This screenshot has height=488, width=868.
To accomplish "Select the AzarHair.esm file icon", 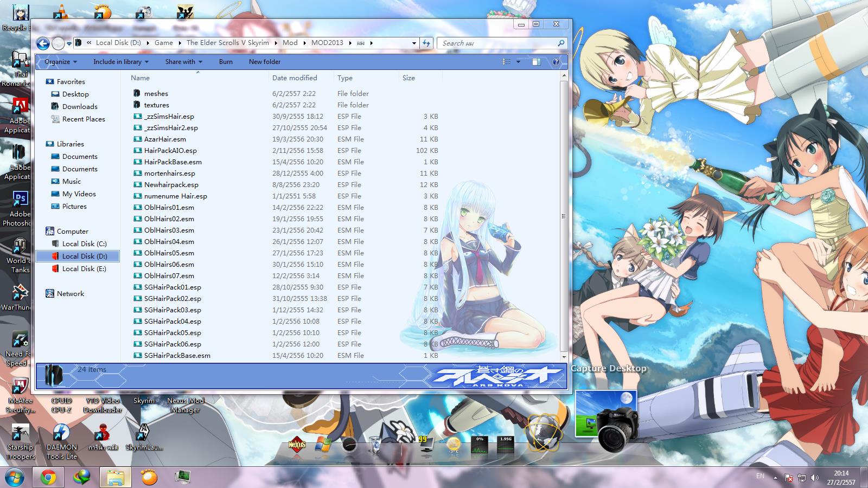I will coord(137,139).
